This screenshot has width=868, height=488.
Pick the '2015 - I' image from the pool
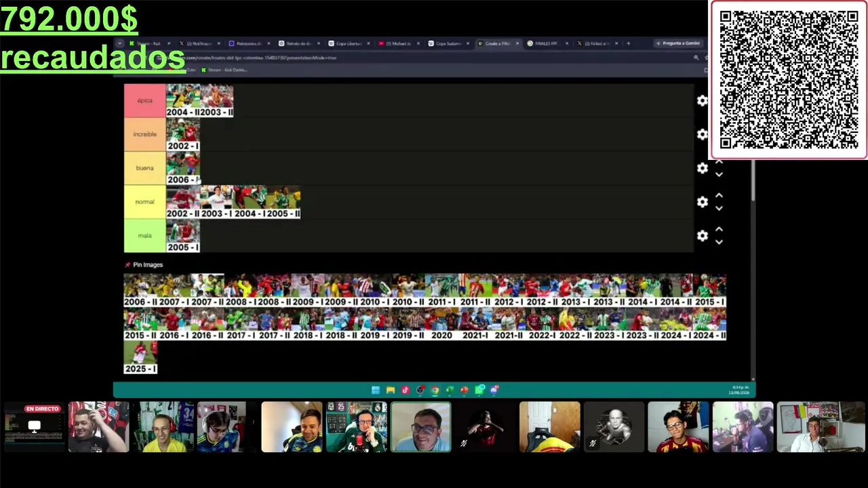(709, 290)
